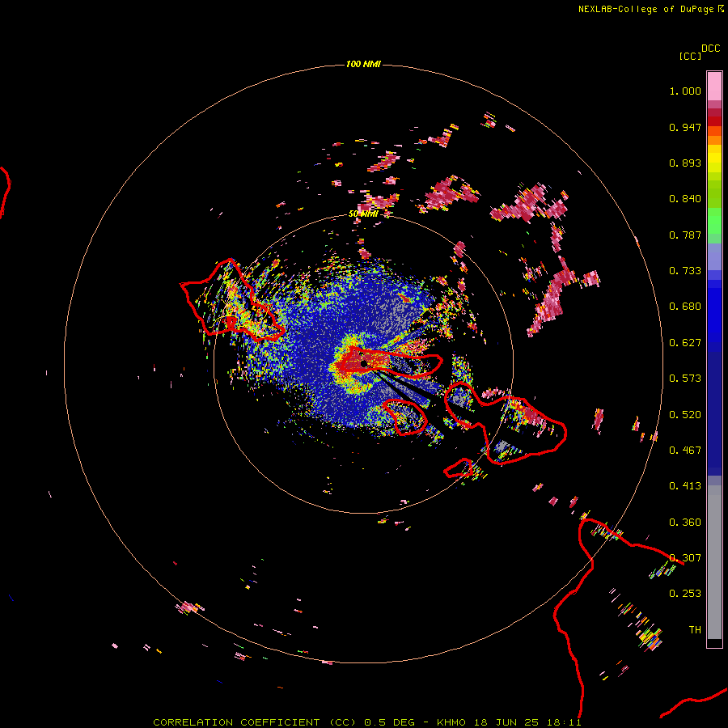This screenshot has width=728, height=728.
Task: Click the 0.893 scale value
Action: click(685, 163)
